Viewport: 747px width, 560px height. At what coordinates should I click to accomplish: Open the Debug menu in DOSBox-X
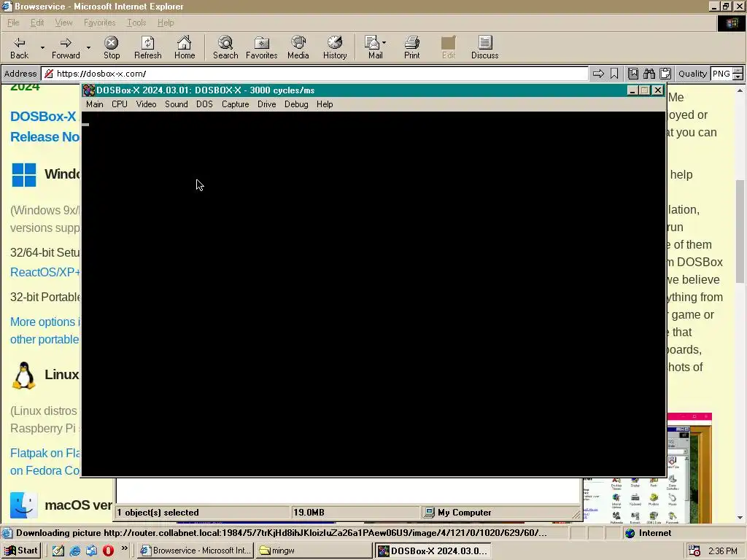click(x=296, y=104)
